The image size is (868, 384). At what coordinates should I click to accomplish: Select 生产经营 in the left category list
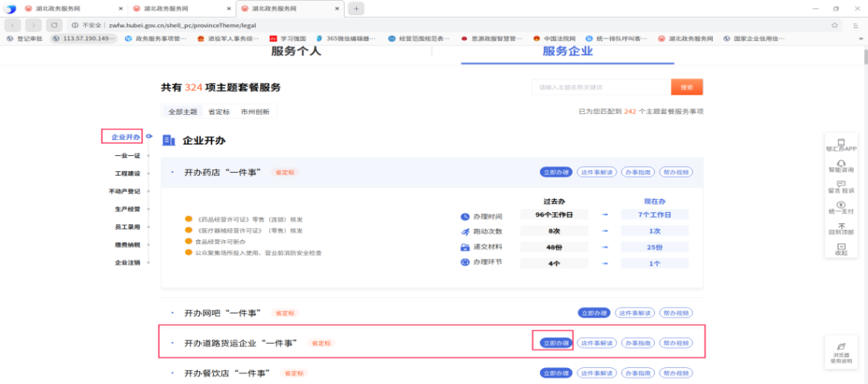127,209
